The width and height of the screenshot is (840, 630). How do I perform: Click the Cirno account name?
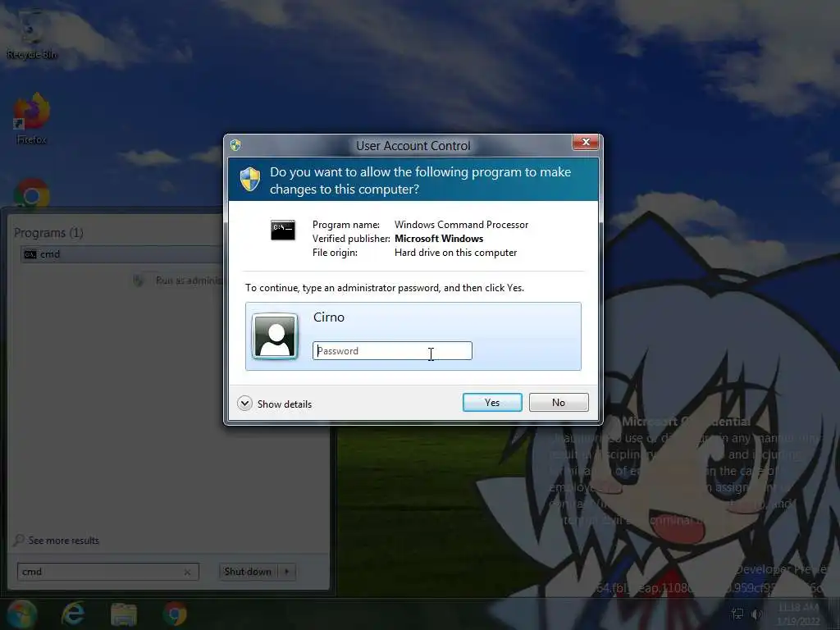(x=329, y=317)
